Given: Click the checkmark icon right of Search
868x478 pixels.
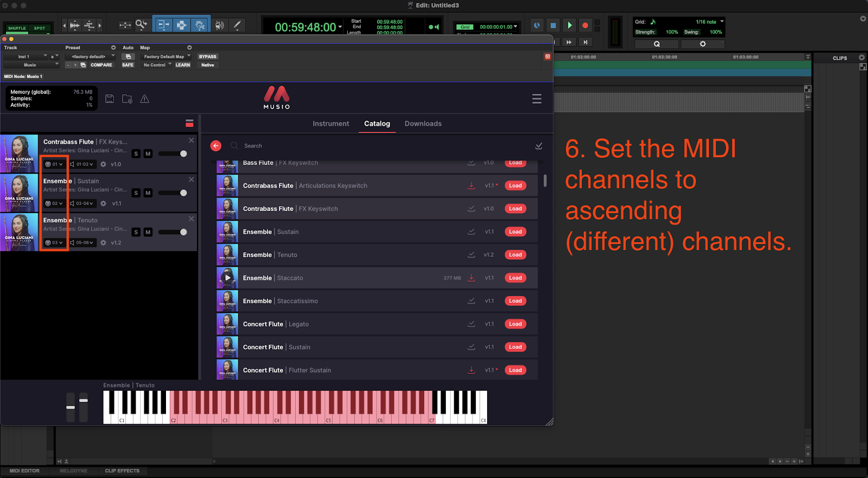Looking at the screenshot, I should click(x=539, y=145).
